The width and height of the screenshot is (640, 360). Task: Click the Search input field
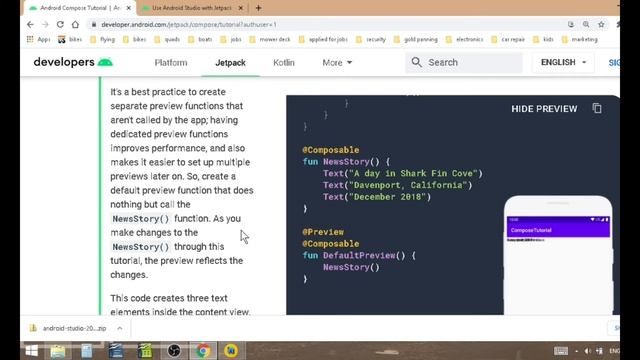pyautogui.click(x=464, y=62)
